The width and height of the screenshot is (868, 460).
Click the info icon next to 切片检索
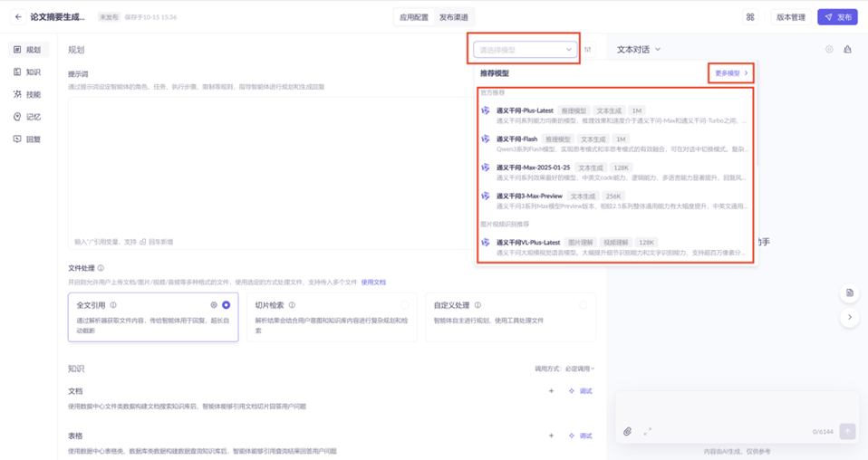pyautogui.click(x=292, y=305)
